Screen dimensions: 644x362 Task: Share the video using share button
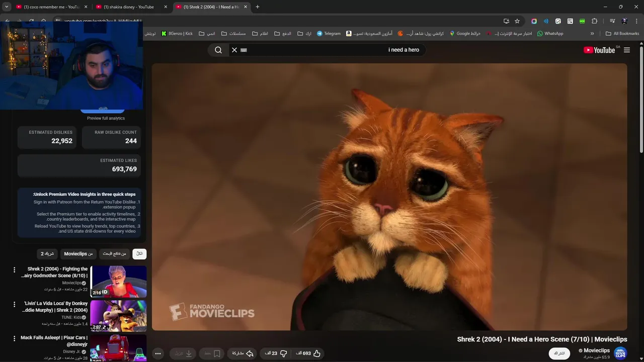coord(243,353)
